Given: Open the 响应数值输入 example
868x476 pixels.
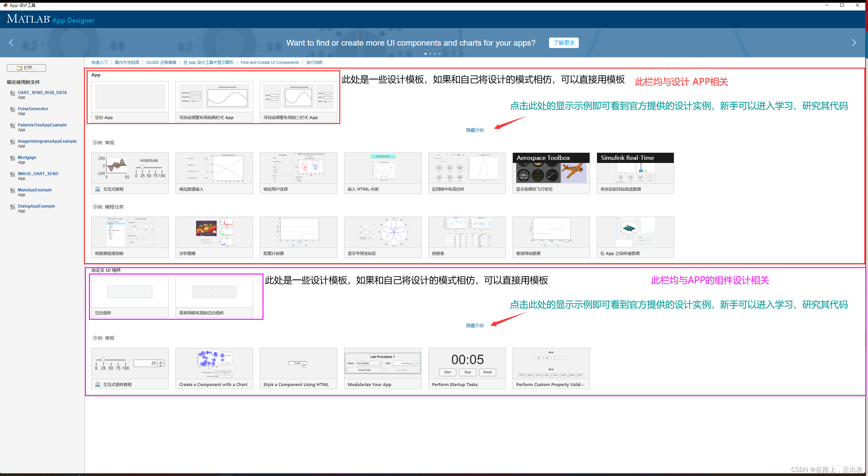Looking at the screenshot, I should tap(214, 173).
